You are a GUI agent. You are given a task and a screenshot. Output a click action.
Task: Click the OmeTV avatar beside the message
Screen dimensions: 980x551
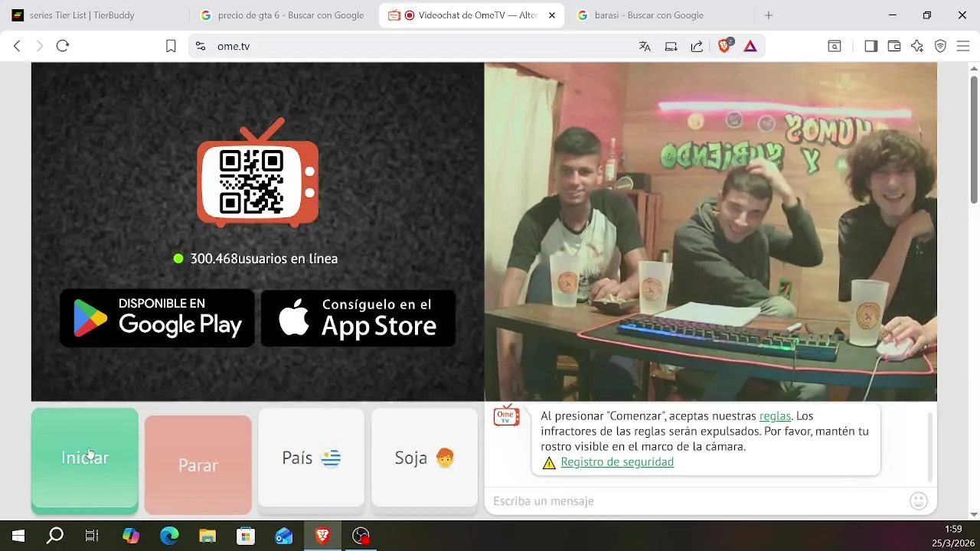(506, 416)
